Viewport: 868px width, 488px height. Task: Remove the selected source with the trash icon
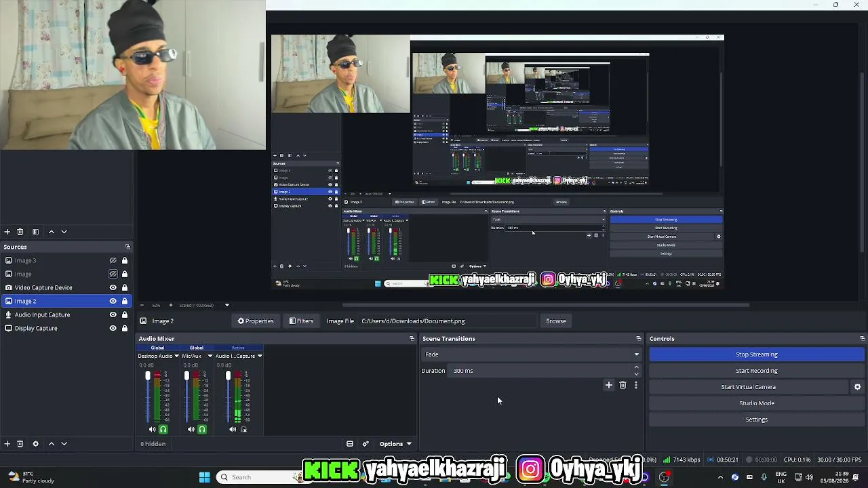tap(20, 444)
